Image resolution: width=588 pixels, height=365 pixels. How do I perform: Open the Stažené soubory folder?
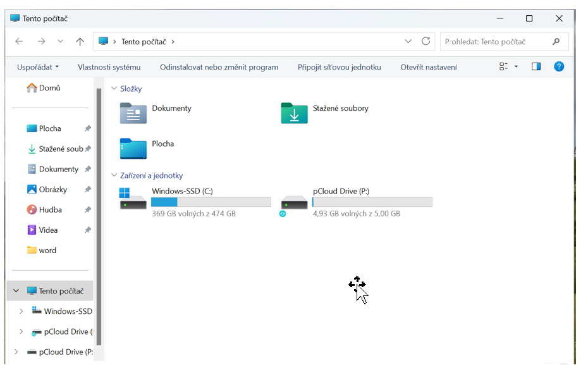pyautogui.click(x=294, y=113)
